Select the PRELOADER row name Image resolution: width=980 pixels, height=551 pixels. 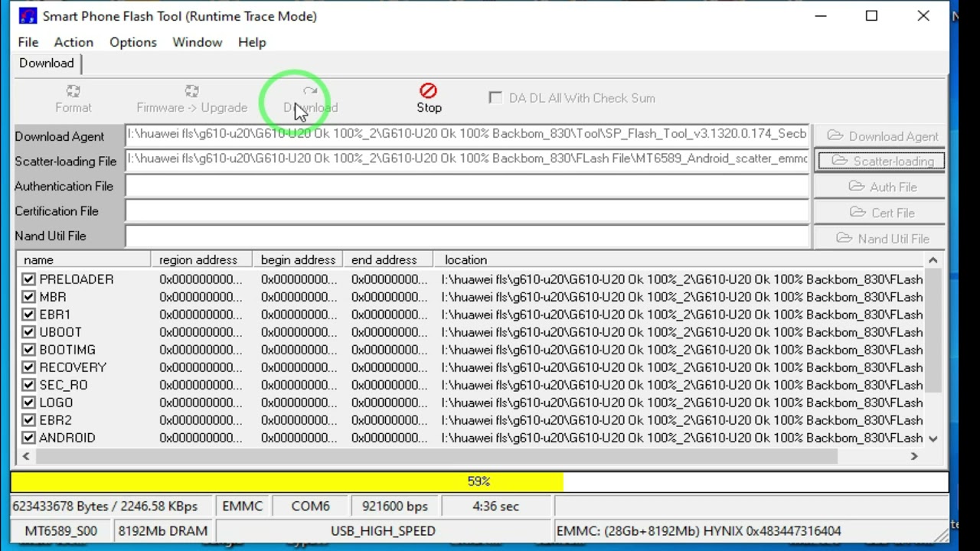[x=77, y=279]
